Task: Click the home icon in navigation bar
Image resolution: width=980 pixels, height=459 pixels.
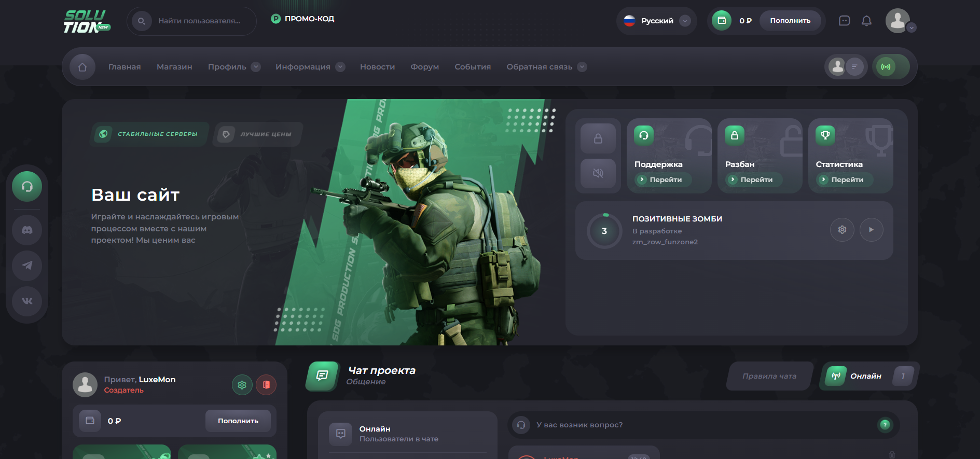Action: pos(82,67)
